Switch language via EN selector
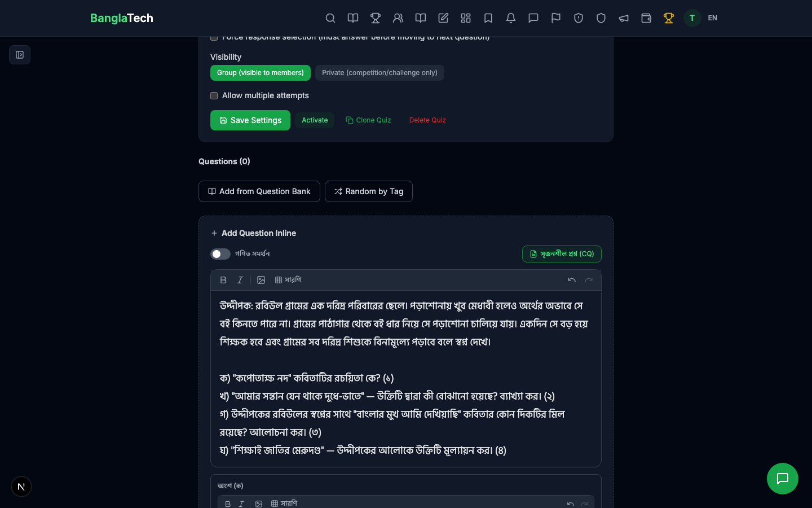The width and height of the screenshot is (812, 508). click(x=713, y=18)
